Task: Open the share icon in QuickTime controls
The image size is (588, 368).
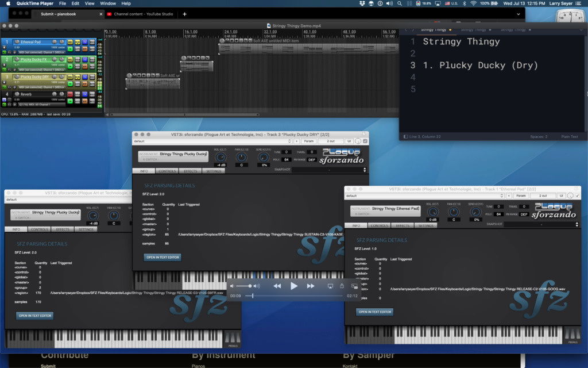Action: (342, 286)
